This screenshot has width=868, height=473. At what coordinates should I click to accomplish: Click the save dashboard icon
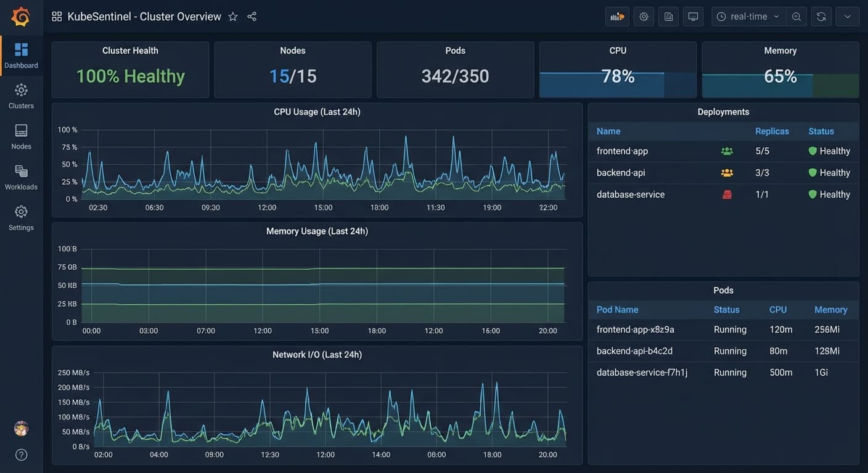[669, 17]
